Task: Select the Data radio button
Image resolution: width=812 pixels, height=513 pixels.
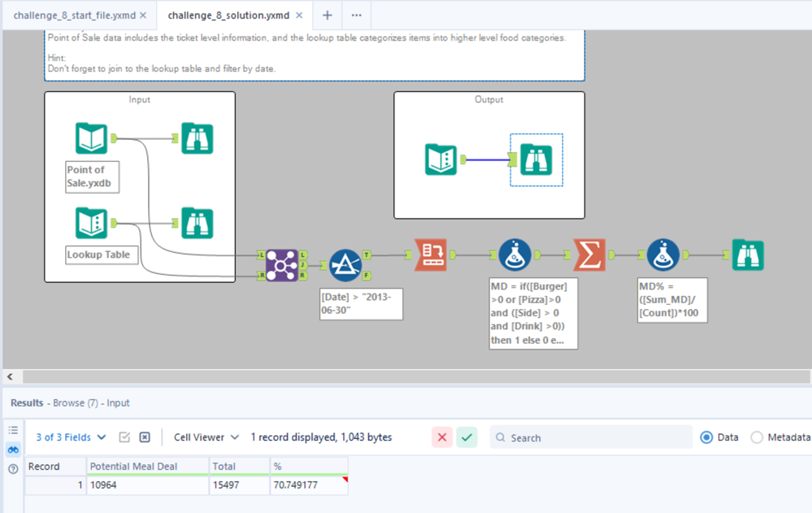Action: click(x=706, y=437)
